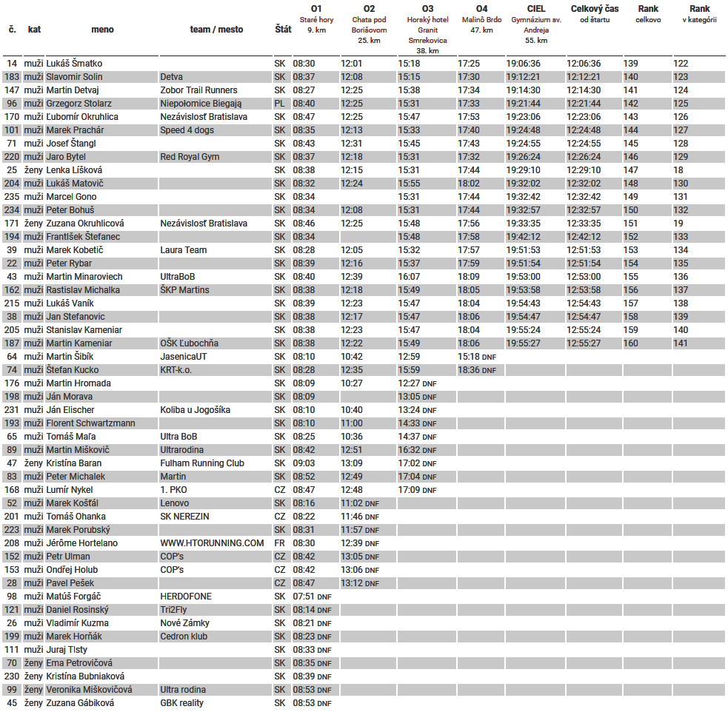Screen dimensions: 728x712
Task: Click runner name Grzegorz Stolarz
Action: (79, 104)
